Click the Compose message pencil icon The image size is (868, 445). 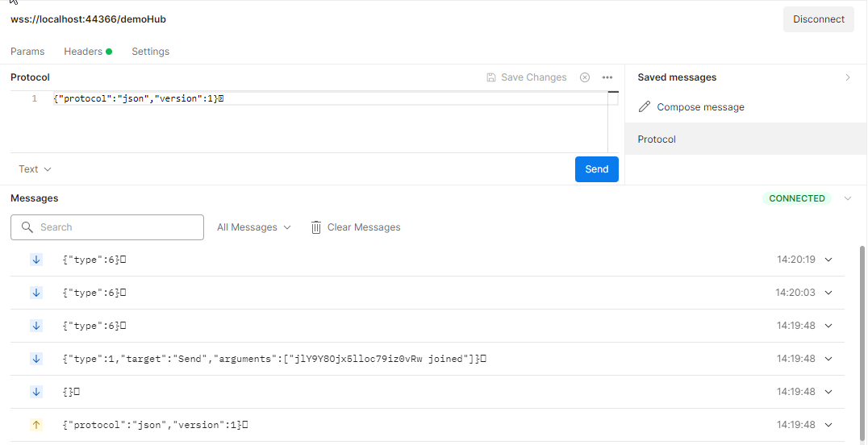coord(645,107)
